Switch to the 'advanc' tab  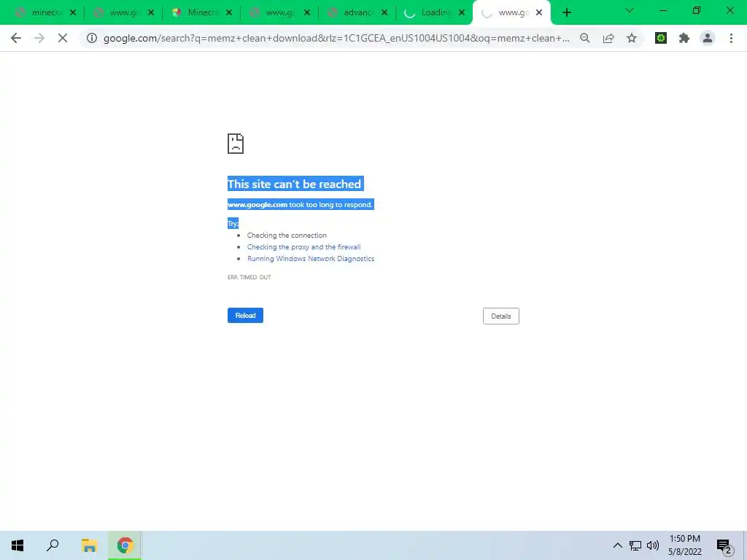click(356, 13)
